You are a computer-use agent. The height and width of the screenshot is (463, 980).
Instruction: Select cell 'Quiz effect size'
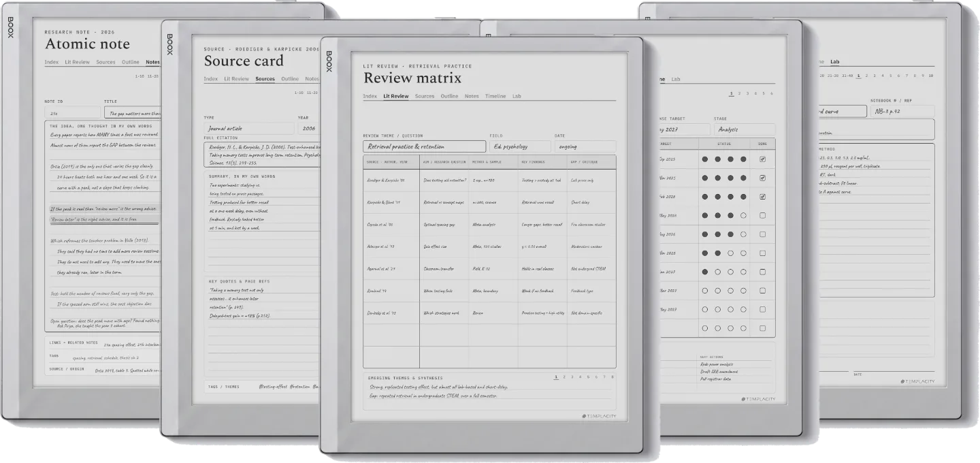[x=444, y=246]
